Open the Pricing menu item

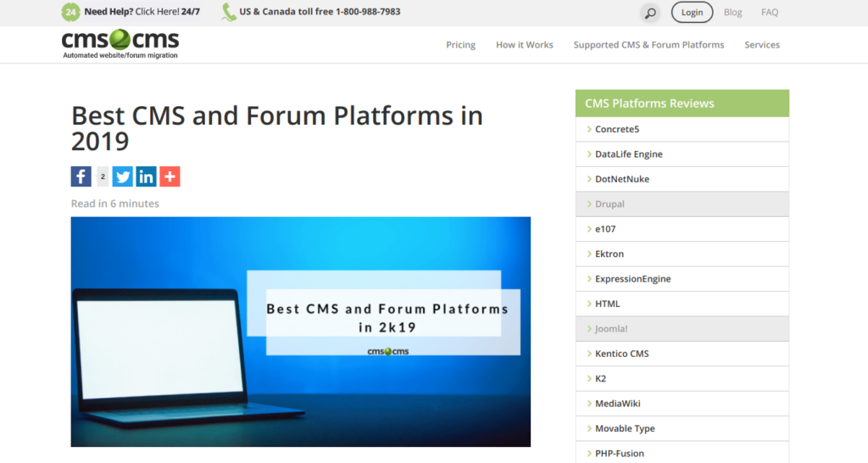tap(460, 45)
